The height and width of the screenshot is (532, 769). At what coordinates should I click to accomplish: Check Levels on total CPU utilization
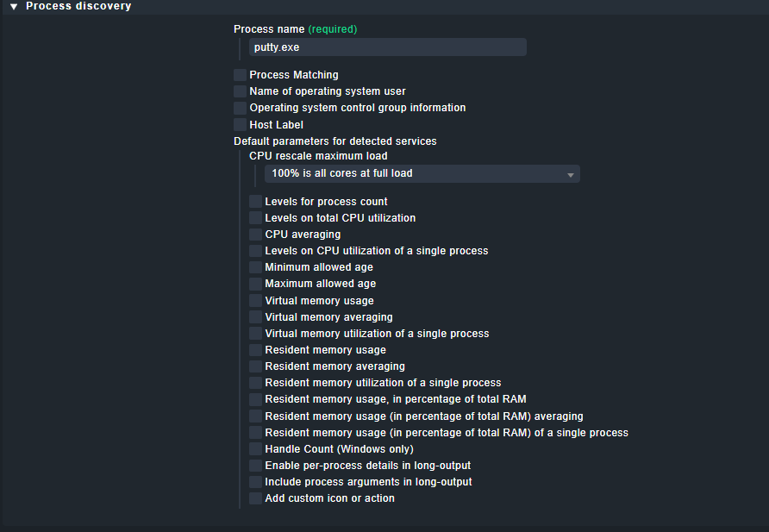pos(255,218)
